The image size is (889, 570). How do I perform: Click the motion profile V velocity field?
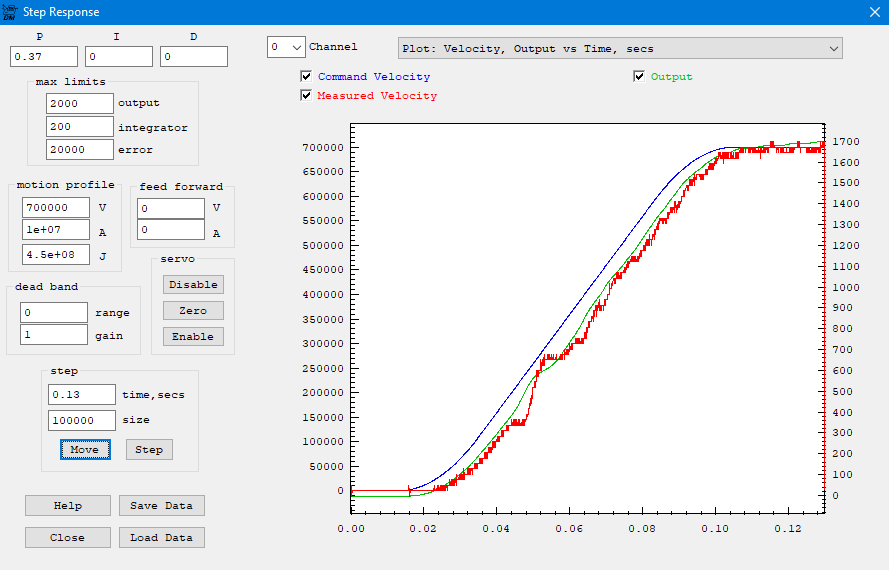click(56, 207)
